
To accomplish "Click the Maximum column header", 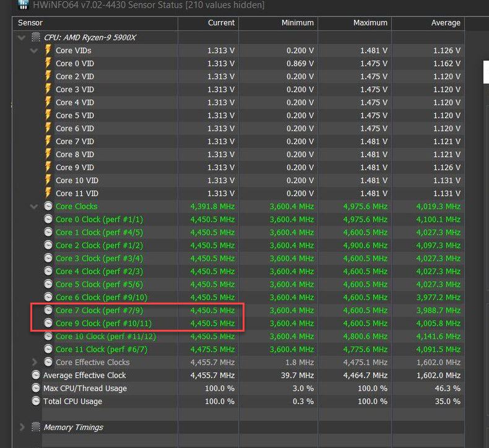I will tap(355, 23).
